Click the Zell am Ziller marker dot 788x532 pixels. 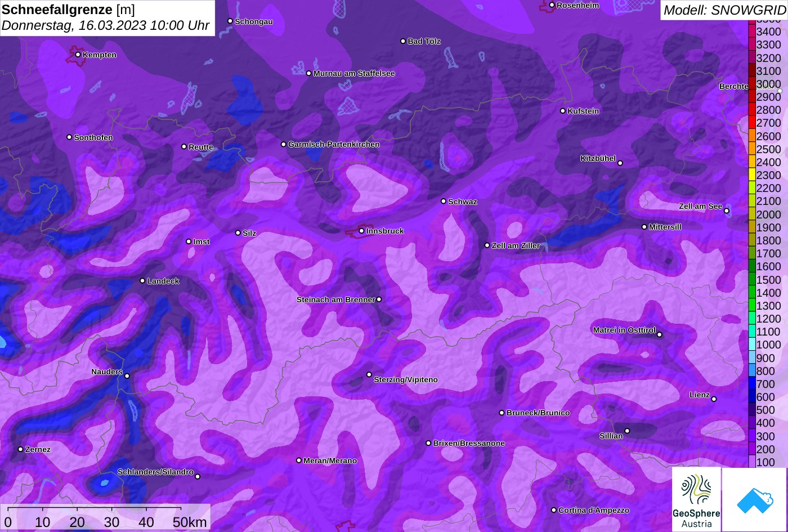(487, 245)
